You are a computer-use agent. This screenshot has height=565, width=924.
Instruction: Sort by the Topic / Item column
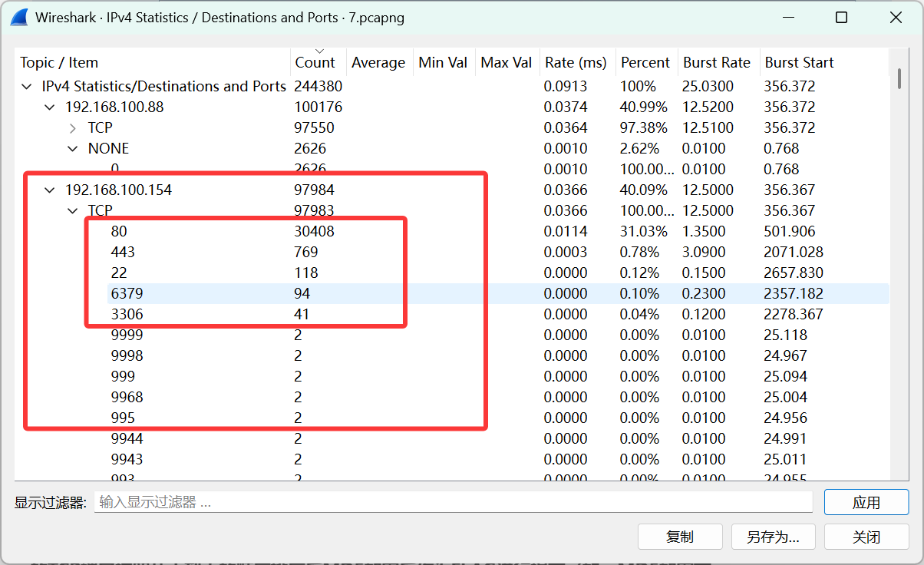click(x=60, y=63)
